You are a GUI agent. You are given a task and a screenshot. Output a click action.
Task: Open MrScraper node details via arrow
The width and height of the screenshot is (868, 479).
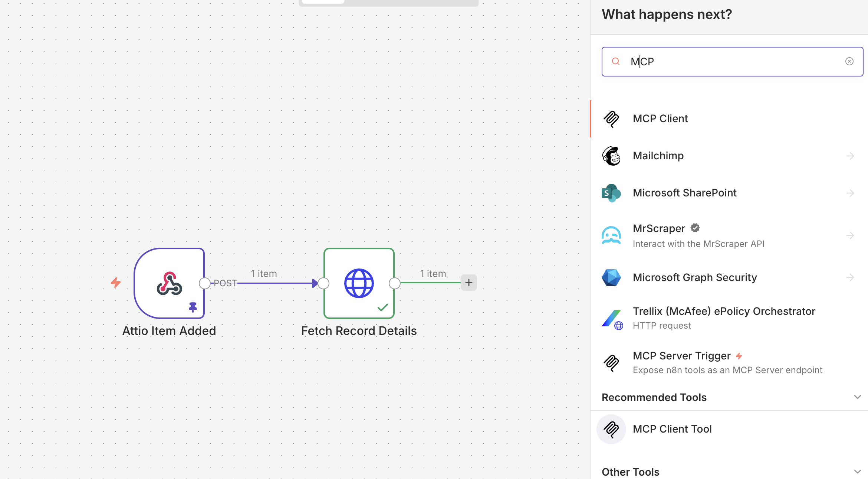coord(851,235)
